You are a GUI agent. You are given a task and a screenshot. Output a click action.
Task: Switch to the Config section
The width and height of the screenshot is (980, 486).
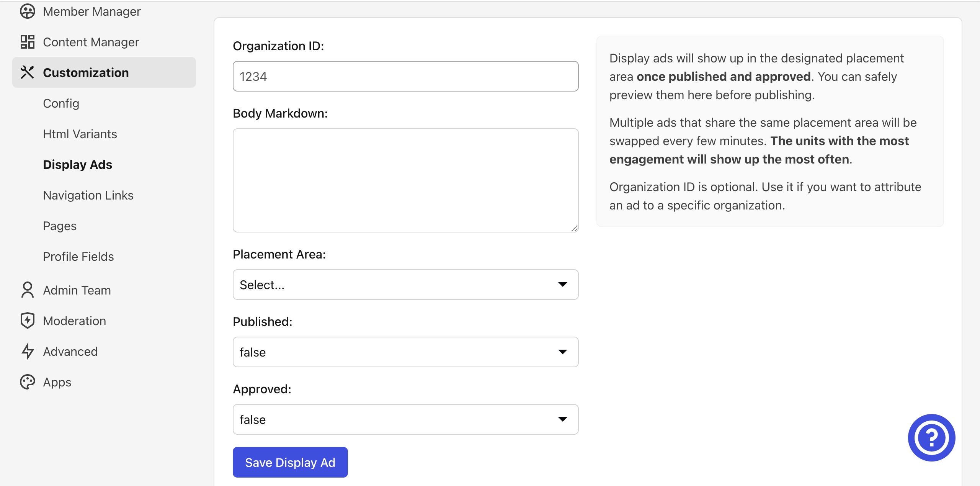(x=61, y=103)
